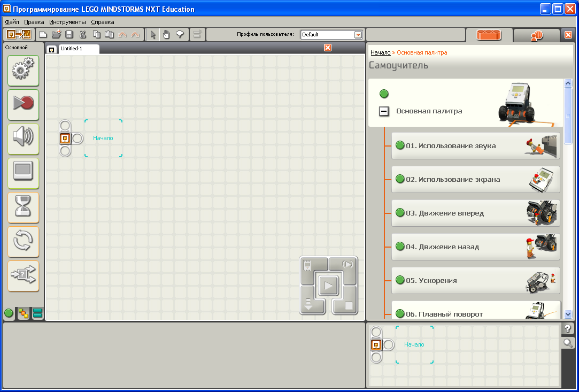
Task: Click the Download arrow button on controller
Action: (x=310, y=303)
